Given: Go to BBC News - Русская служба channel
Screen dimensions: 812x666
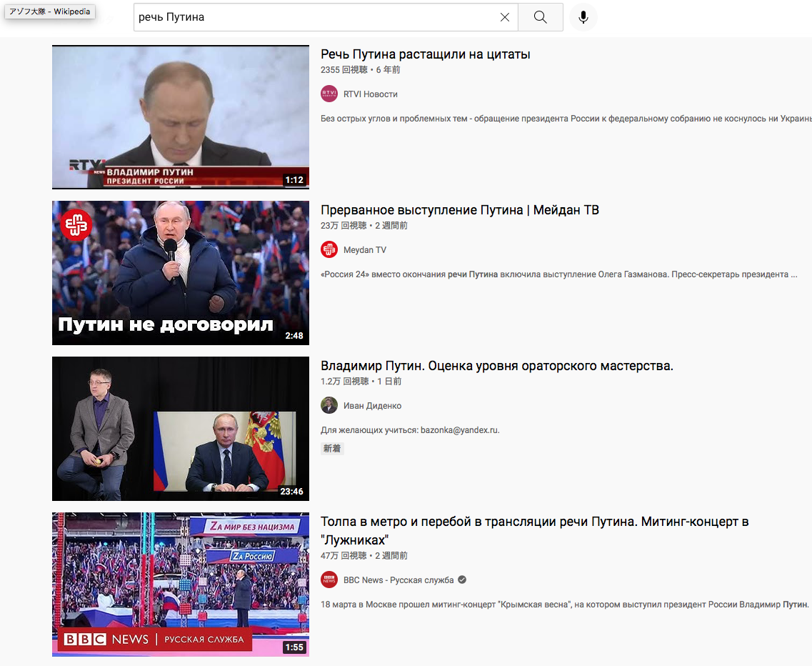Looking at the screenshot, I should [x=399, y=580].
